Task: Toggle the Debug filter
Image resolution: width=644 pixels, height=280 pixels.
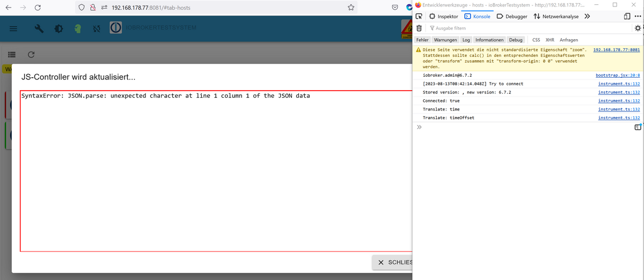Action: point(516,40)
